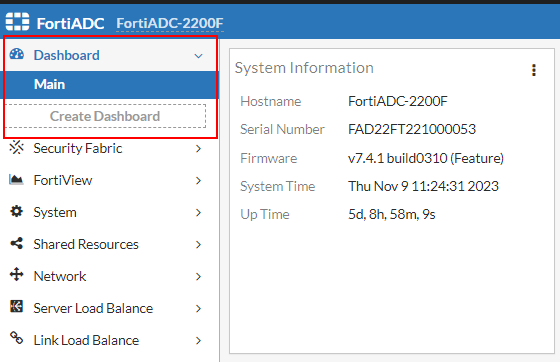The image size is (560, 362).
Task: Click the FortiADC logo icon
Action: [x=17, y=22]
